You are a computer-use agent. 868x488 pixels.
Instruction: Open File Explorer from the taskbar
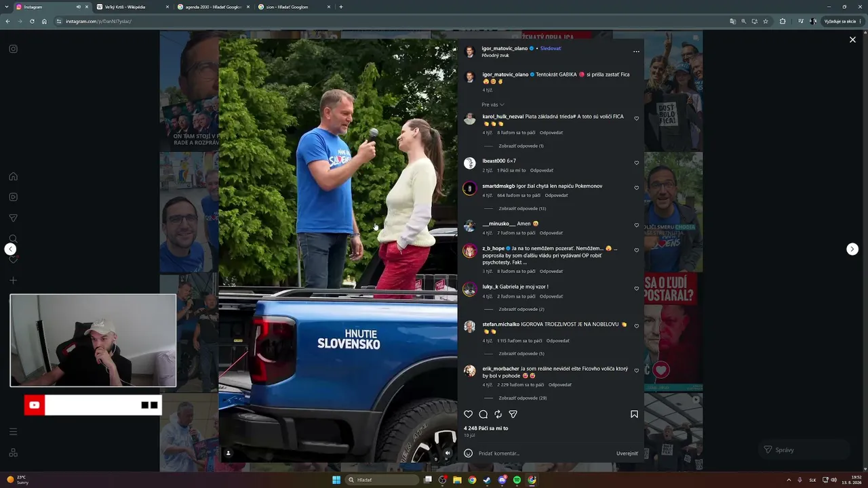457,480
